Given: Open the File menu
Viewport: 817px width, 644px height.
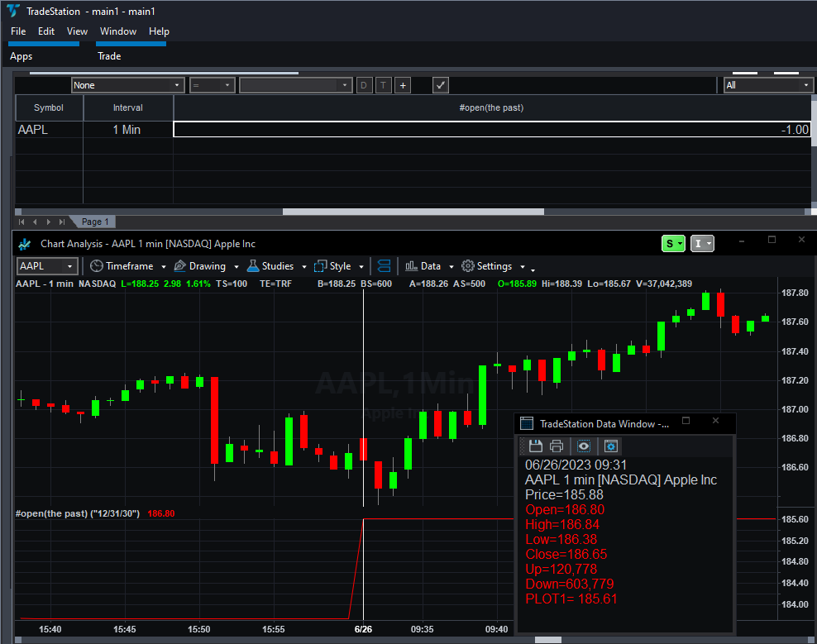Looking at the screenshot, I should (18, 31).
